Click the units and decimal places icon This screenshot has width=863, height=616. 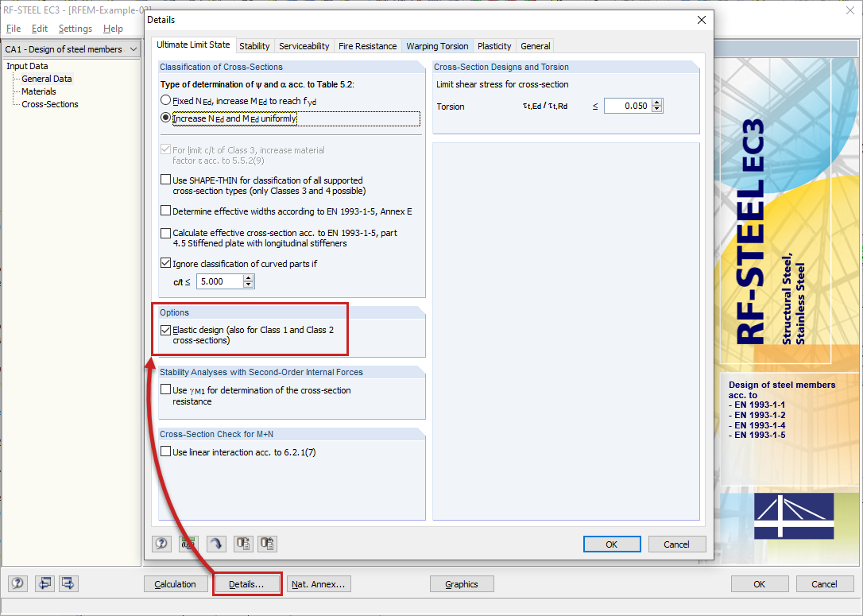pyautogui.click(x=188, y=544)
